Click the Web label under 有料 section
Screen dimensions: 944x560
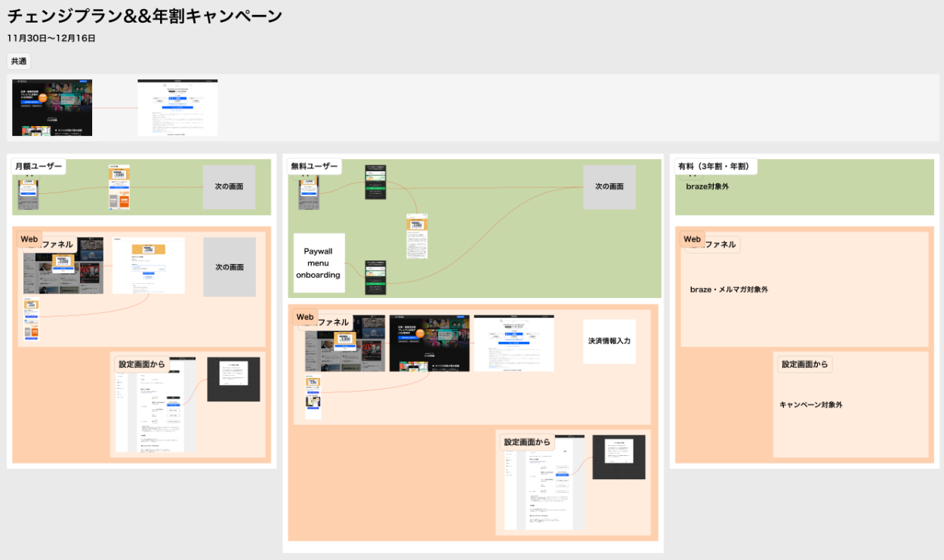tap(692, 239)
